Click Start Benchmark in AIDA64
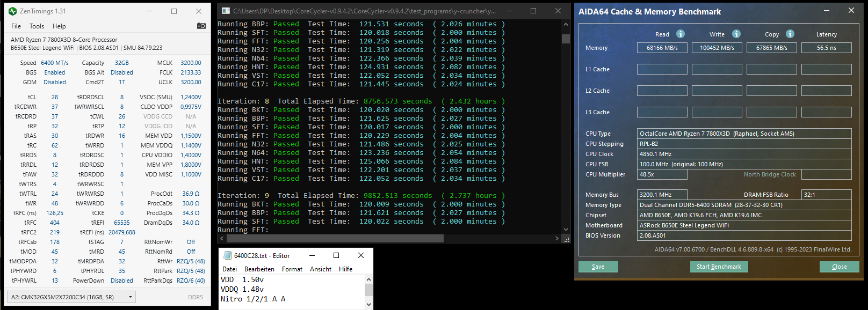This screenshot has height=310, width=868. [719, 267]
